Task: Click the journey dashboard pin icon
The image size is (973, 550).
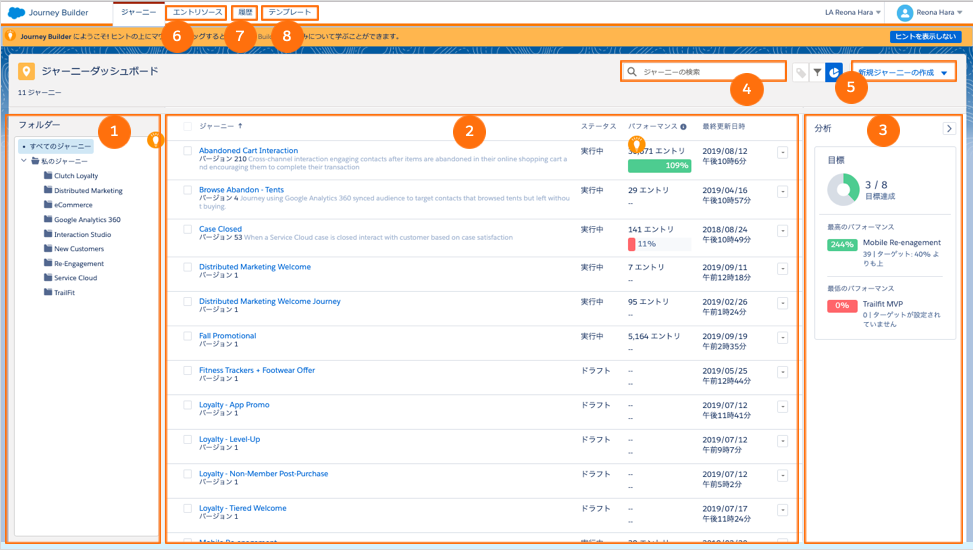Action: pos(26,71)
